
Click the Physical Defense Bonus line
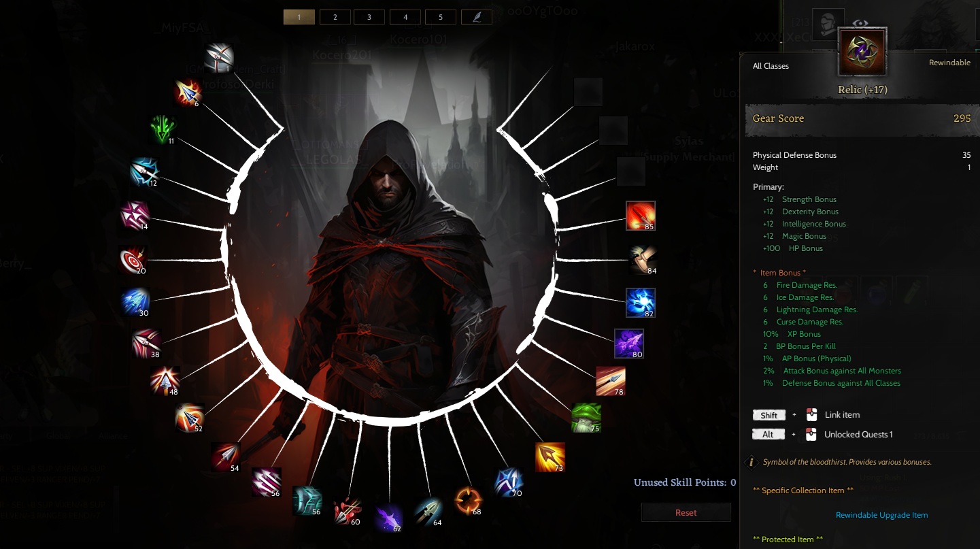pos(862,155)
